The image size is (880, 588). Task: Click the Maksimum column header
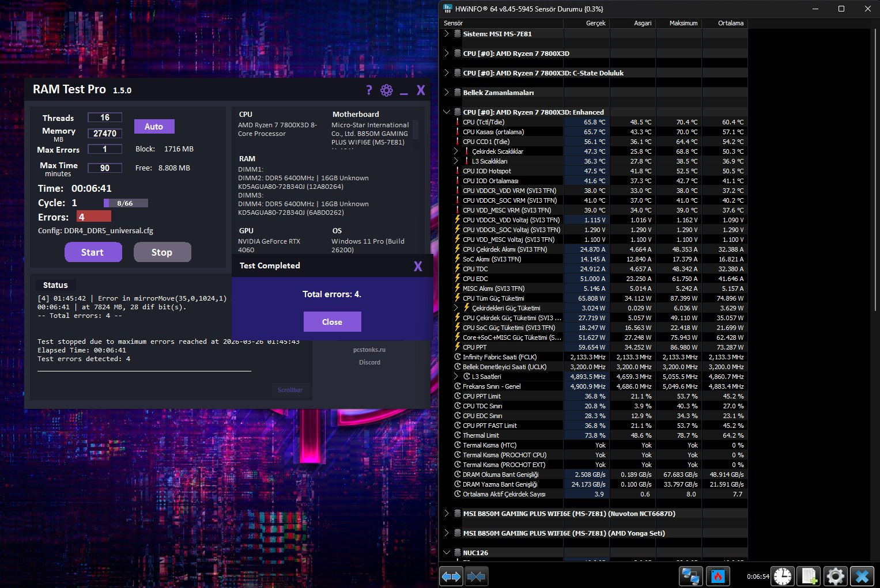click(x=683, y=23)
